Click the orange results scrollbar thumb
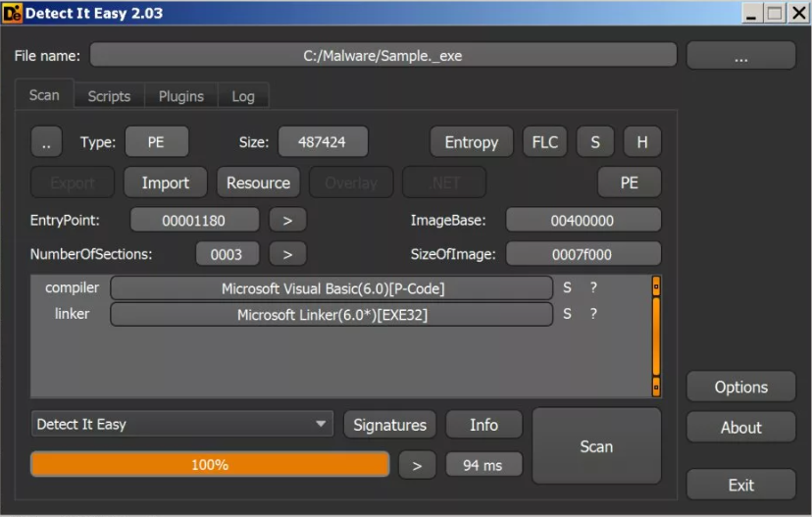The image size is (812, 517). (x=656, y=336)
